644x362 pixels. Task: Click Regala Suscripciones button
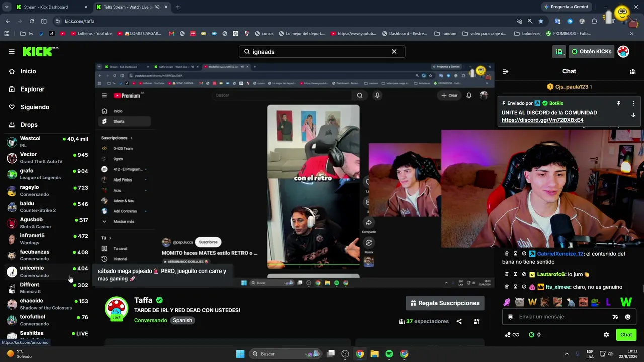point(445,303)
